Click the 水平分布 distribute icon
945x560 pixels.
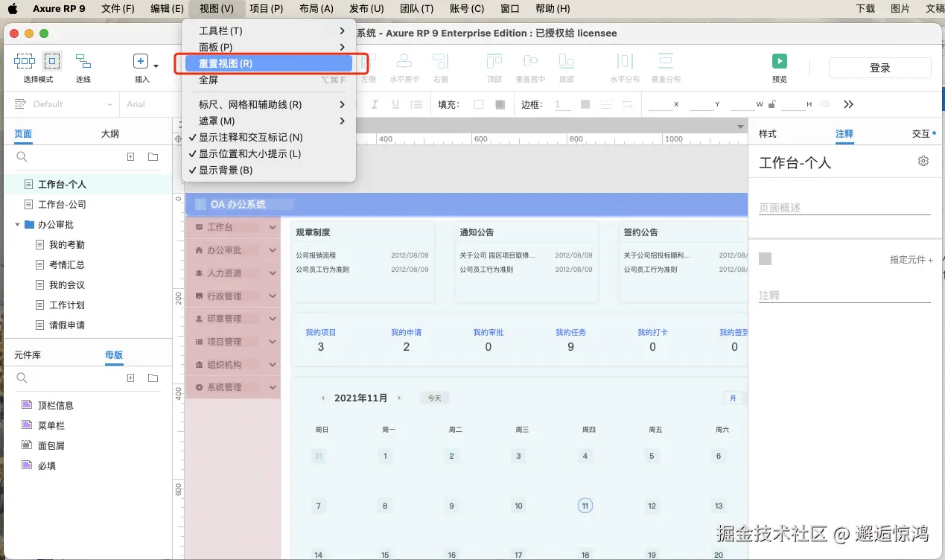pos(625,61)
